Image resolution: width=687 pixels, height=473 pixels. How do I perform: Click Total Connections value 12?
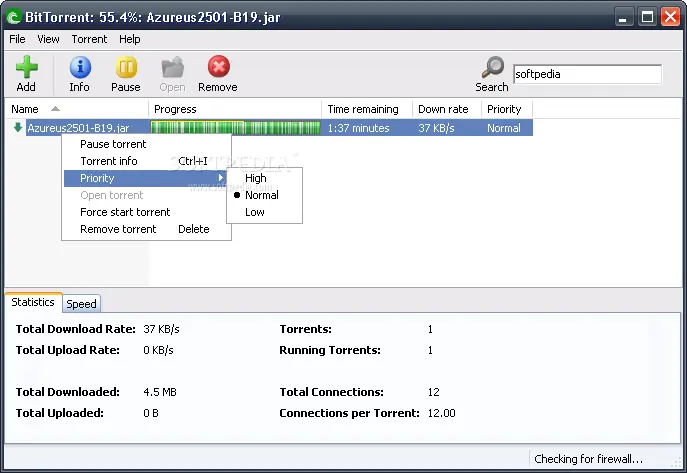click(x=434, y=392)
